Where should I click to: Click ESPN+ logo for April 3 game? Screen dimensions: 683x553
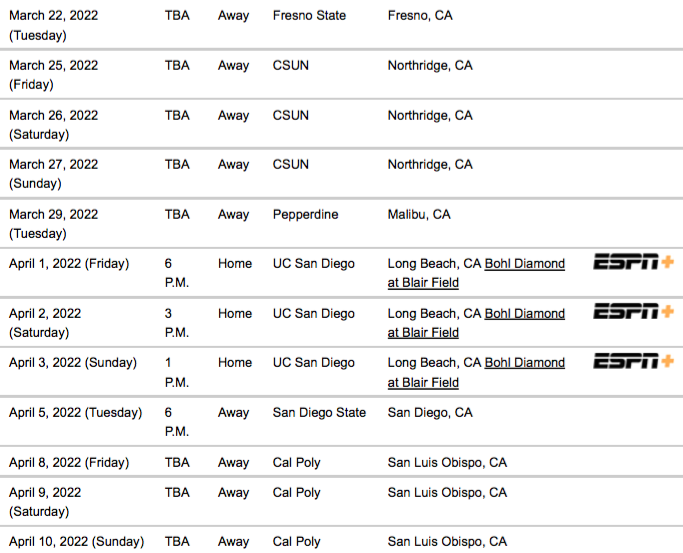coord(633,361)
